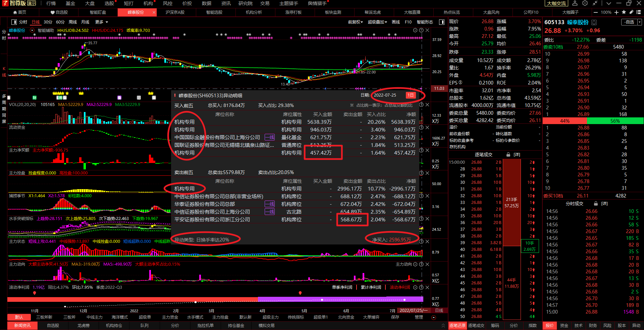Click the red 44% portion of order ratio bar
The image size is (644, 330).
point(565,121)
